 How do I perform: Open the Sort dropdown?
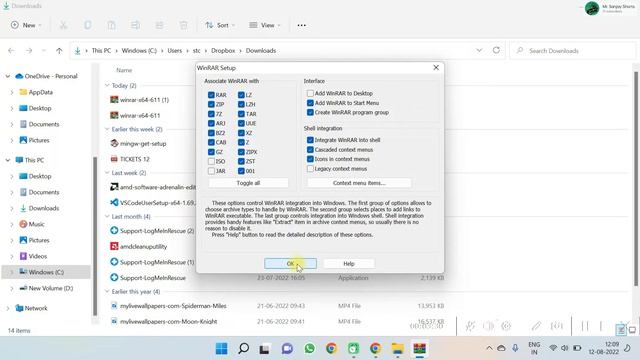coord(220,25)
